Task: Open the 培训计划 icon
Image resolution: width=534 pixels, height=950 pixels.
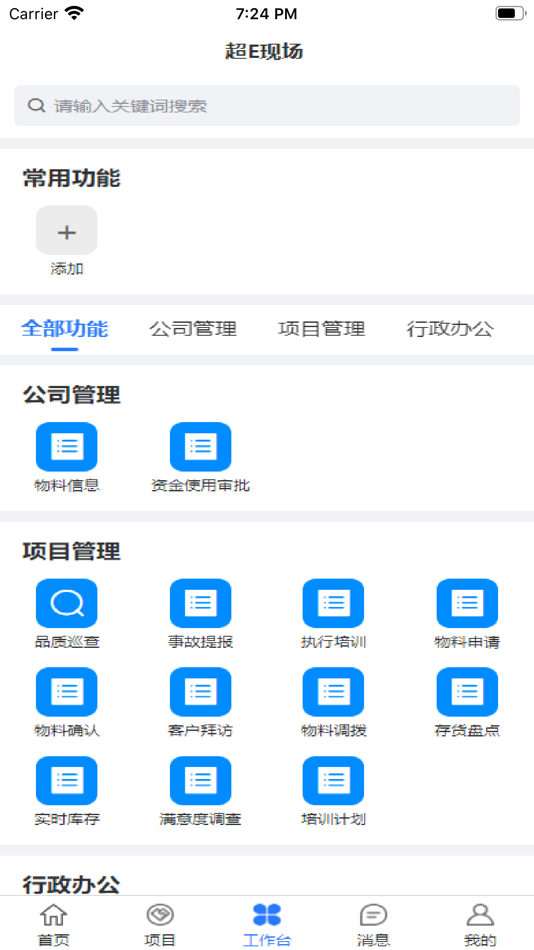Action: click(333, 780)
